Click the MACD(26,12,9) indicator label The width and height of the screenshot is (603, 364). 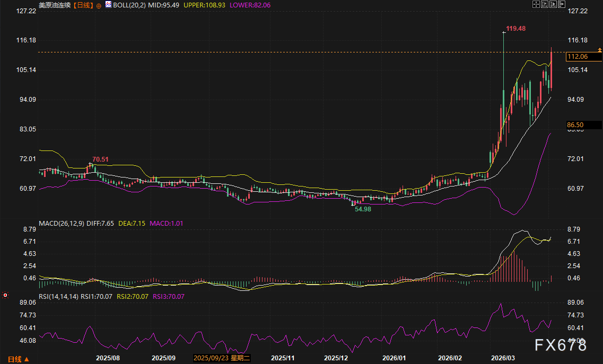click(61, 224)
